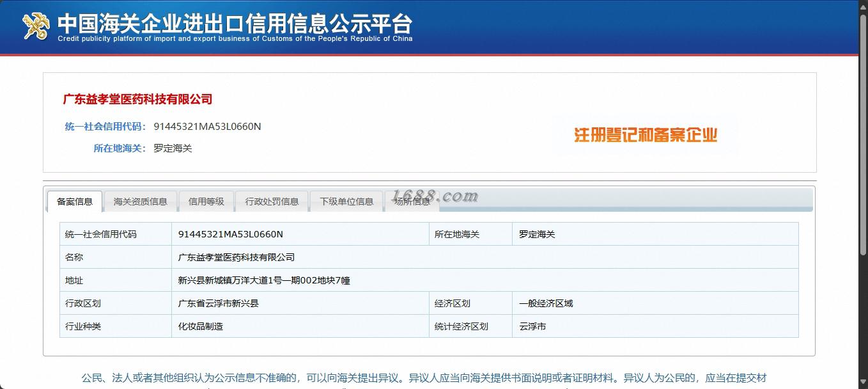
Task: Click the 所在地海关 table label cell
Action: 470,234
